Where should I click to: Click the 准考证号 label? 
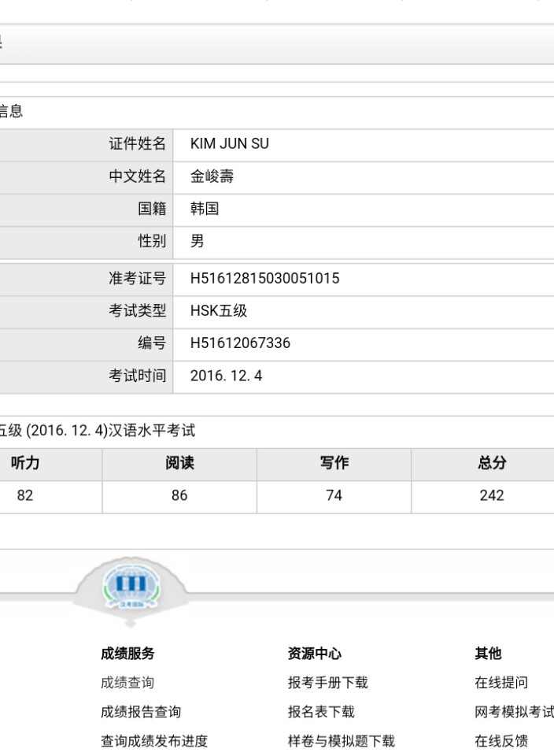[x=137, y=278]
